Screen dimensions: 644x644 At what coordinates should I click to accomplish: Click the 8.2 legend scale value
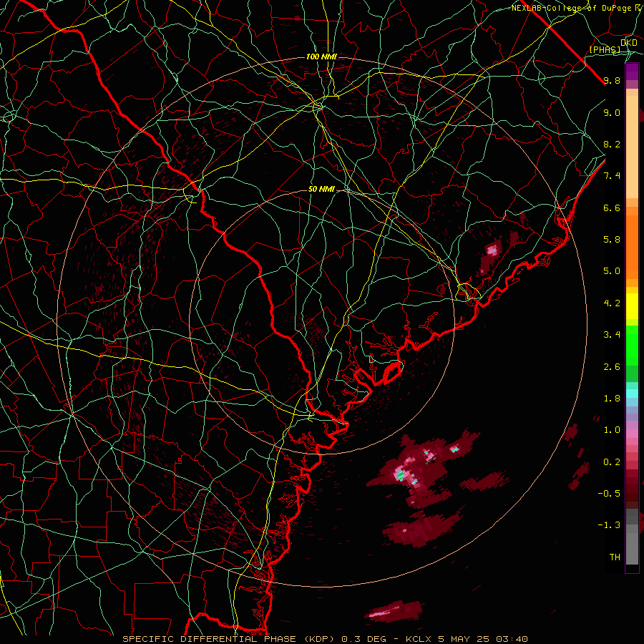click(x=612, y=144)
